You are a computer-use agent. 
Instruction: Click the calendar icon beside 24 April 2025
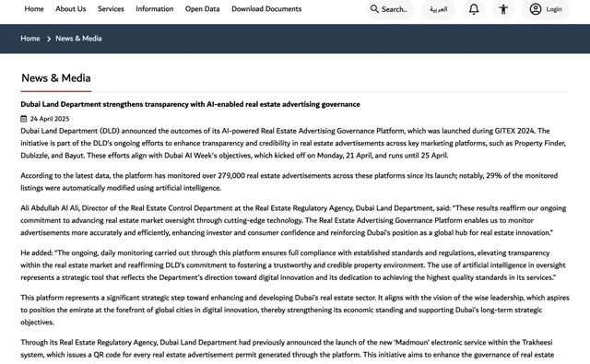[x=24, y=119]
